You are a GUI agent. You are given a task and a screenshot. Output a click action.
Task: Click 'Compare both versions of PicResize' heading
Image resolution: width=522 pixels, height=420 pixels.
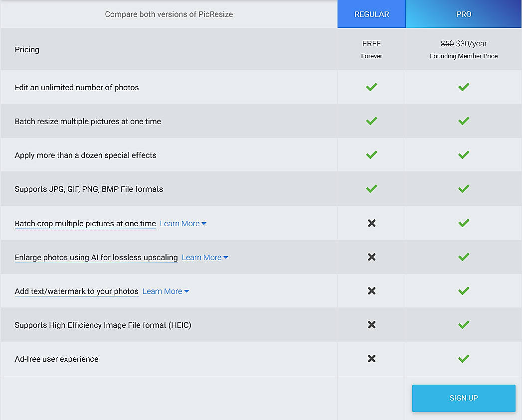point(169,14)
